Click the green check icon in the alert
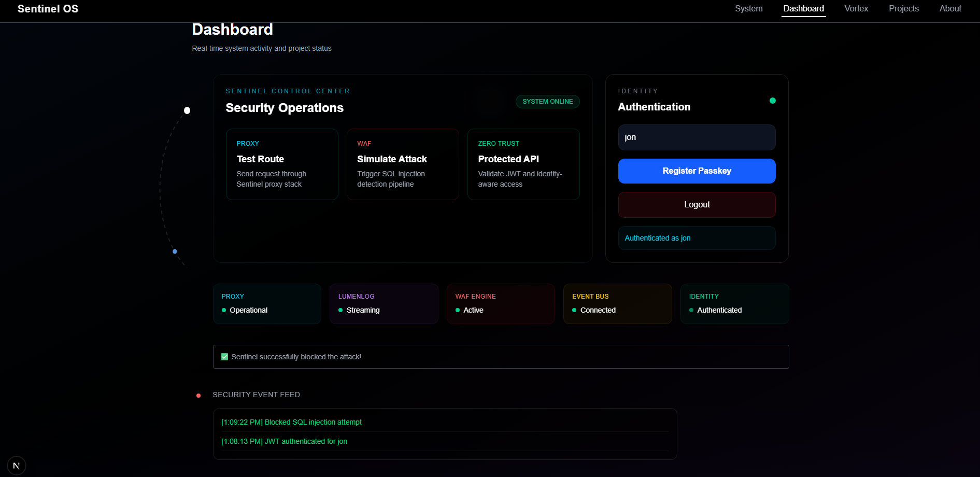This screenshot has height=477, width=980. point(224,357)
